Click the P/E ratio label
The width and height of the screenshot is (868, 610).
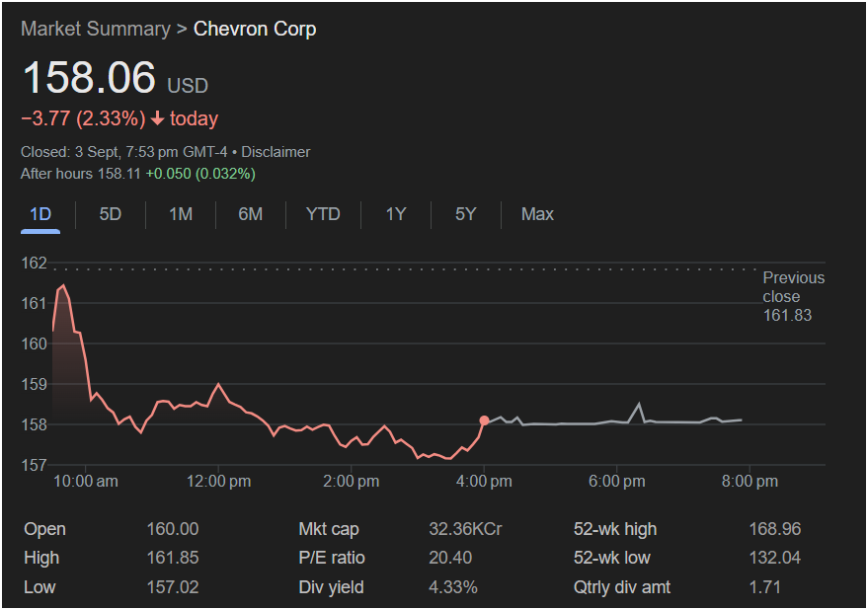pos(332,558)
